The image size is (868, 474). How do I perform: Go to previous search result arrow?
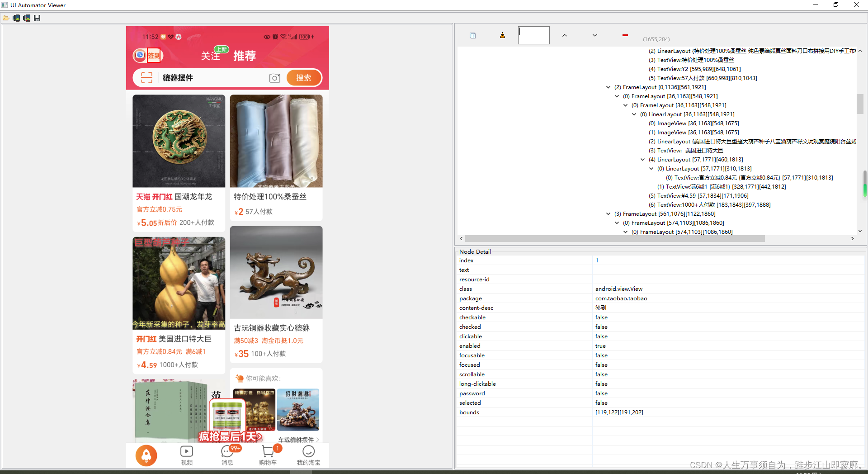(565, 35)
